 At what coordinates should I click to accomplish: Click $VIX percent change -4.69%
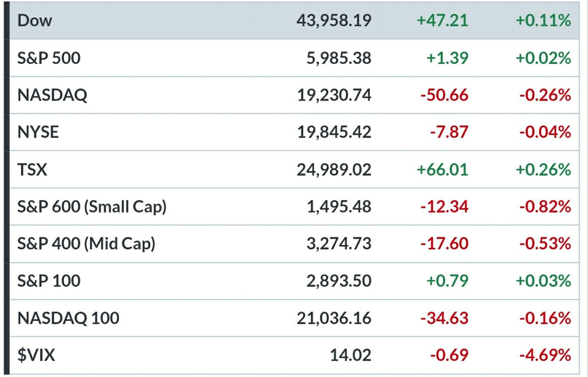tap(545, 355)
